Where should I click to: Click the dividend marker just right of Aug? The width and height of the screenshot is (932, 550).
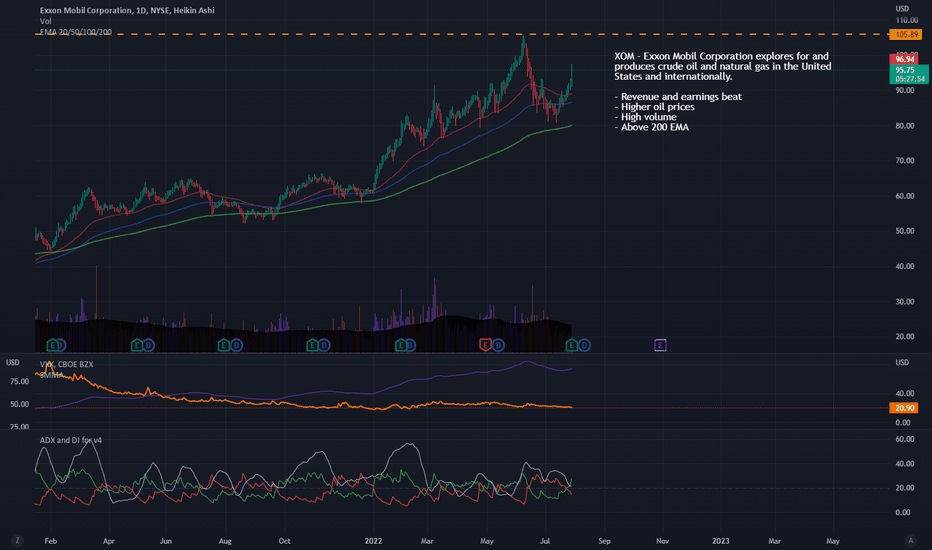click(236, 345)
